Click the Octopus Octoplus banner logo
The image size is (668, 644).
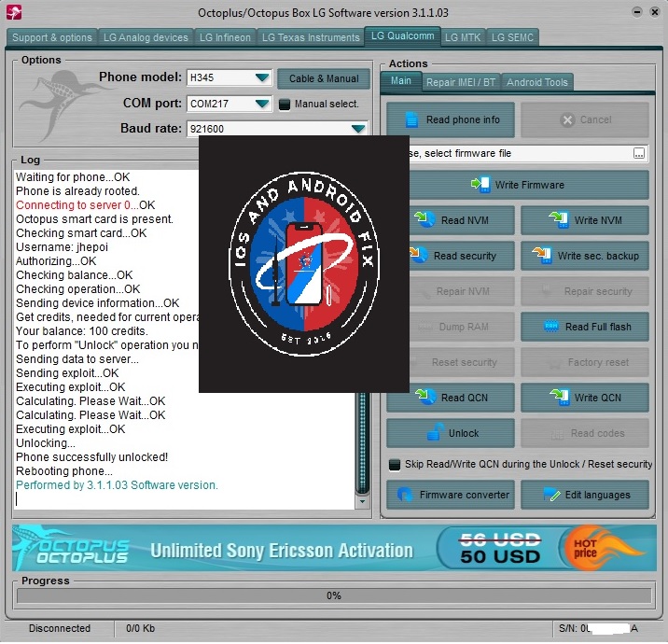coord(73,549)
